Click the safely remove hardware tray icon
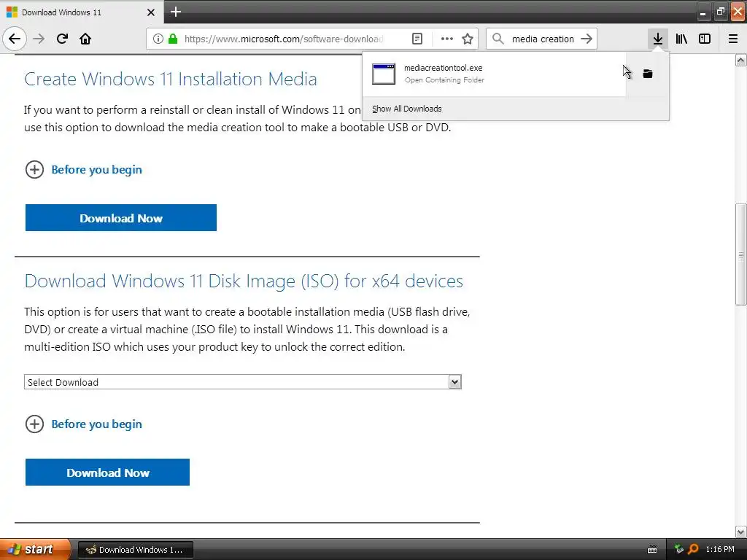The image size is (747, 560). [679, 549]
